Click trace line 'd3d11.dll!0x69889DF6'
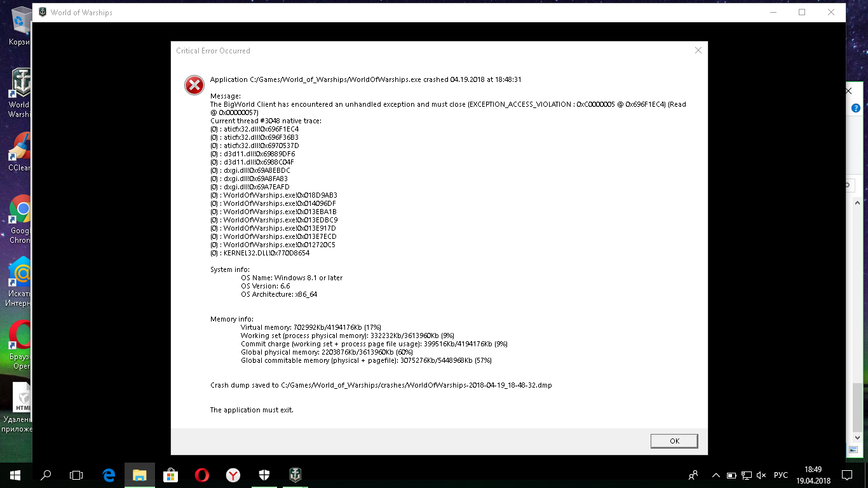 click(x=252, y=154)
